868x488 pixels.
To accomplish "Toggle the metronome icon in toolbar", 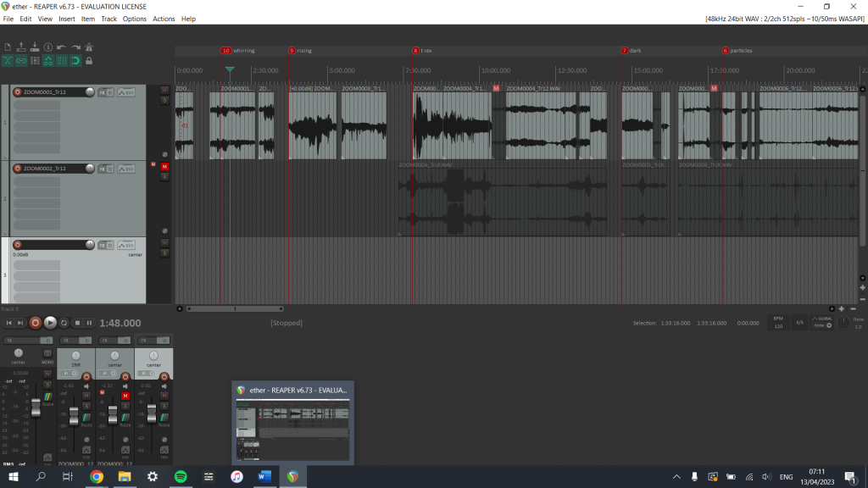I will point(88,47).
